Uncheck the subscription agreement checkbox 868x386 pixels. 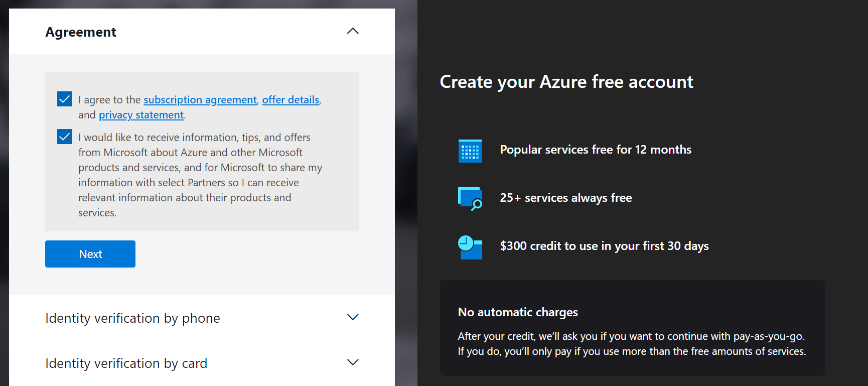tap(65, 99)
